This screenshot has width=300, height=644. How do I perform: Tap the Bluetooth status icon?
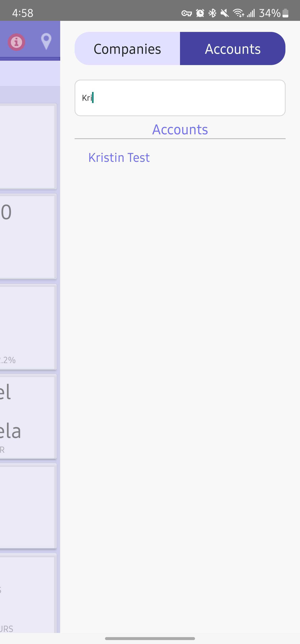(x=212, y=13)
